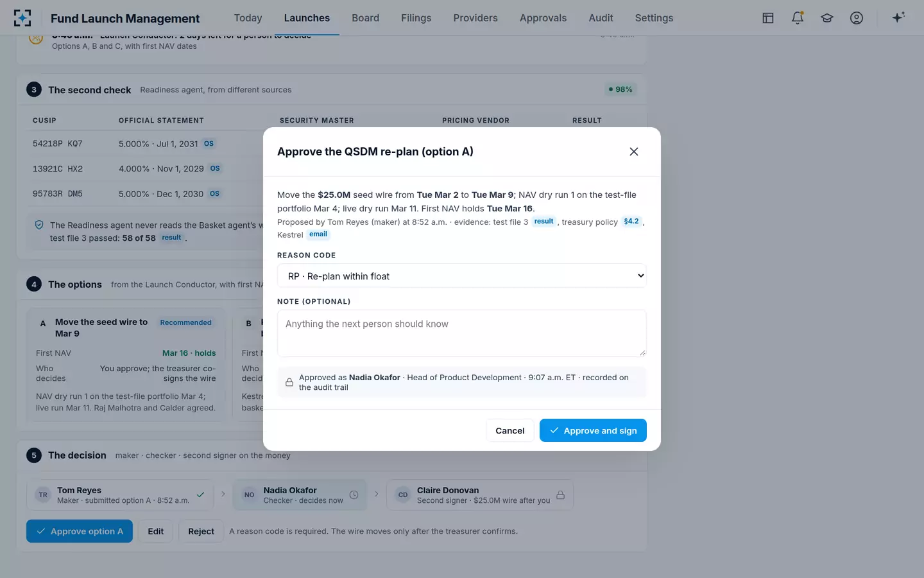
Task: Click the TR avatar for Tom Reyes
Action: click(x=43, y=495)
